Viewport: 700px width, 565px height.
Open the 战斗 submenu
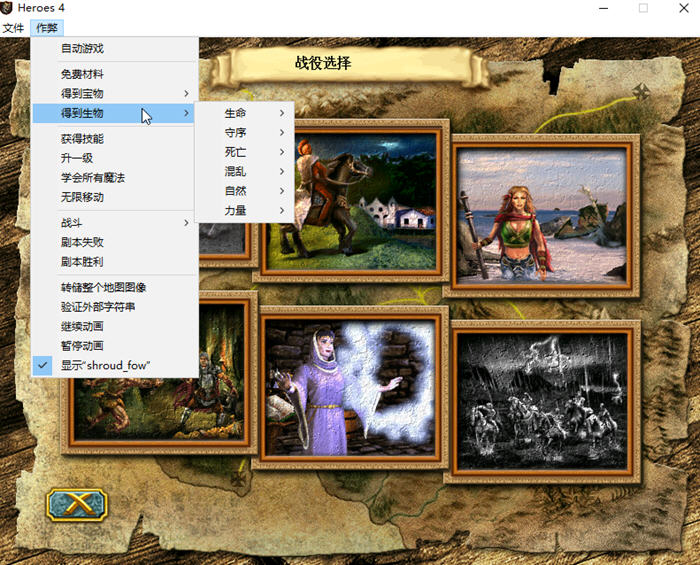tap(115, 223)
